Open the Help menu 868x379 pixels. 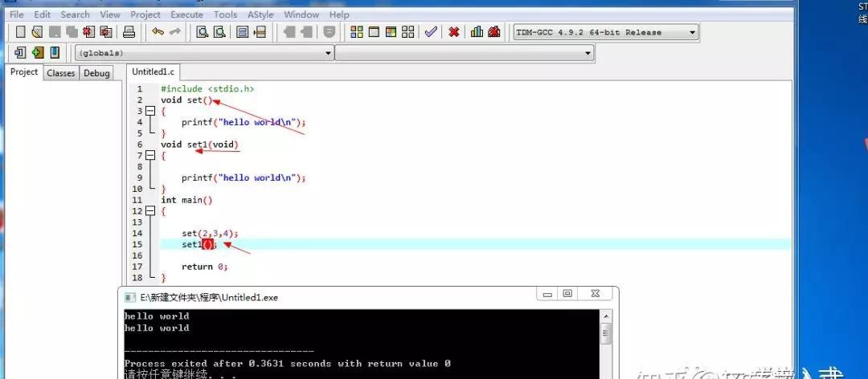(339, 14)
